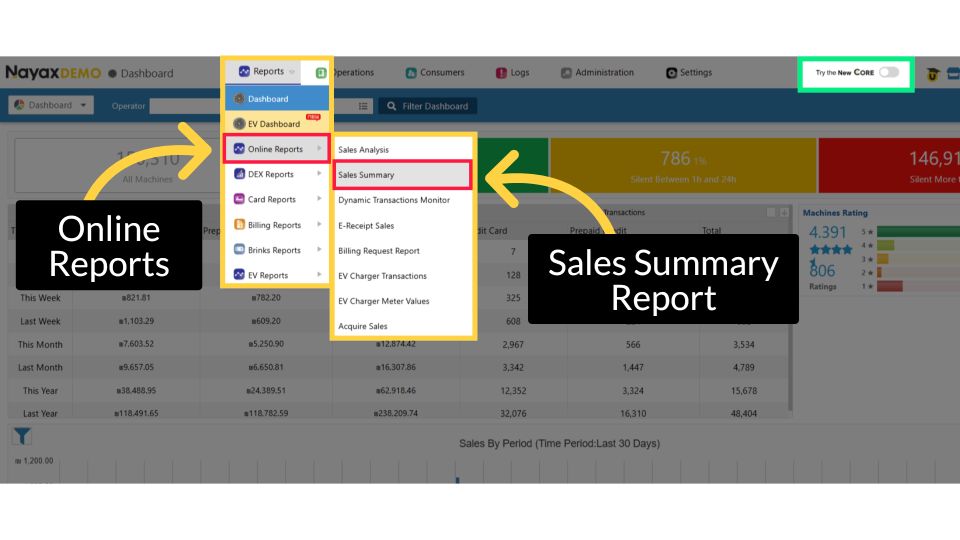
Task: Open the Sales Summary report
Action: tap(403, 174)
